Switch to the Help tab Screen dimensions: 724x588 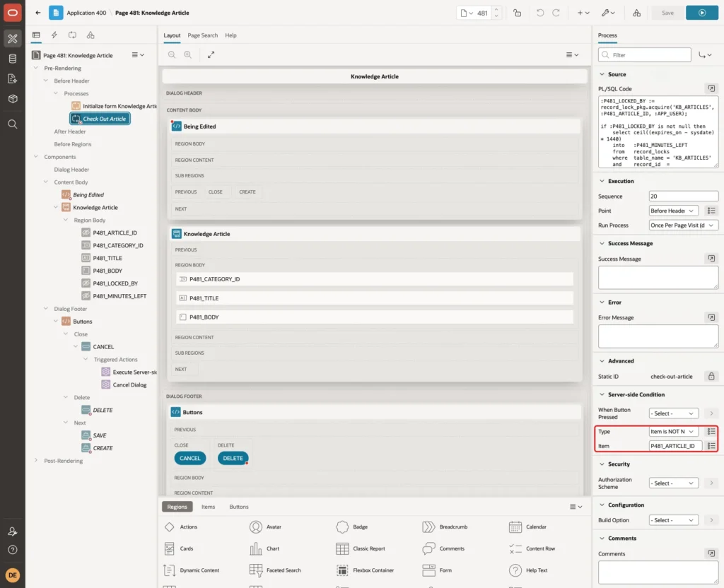pos(230,35)
